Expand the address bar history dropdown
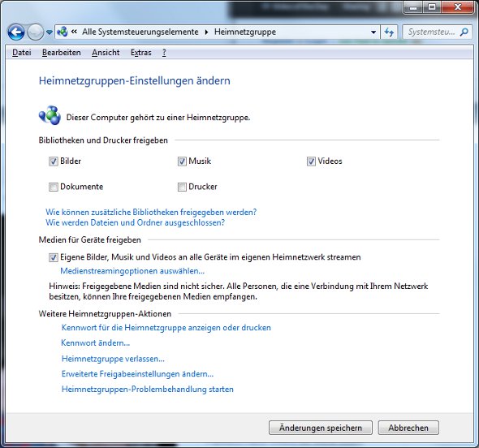 (x=373, y=32)
